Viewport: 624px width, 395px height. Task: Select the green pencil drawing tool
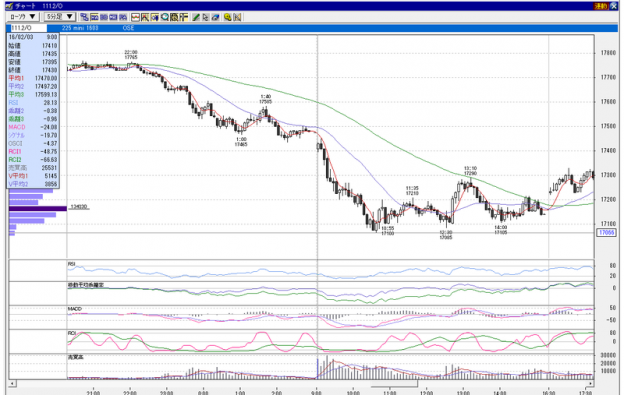coord(196,17)
